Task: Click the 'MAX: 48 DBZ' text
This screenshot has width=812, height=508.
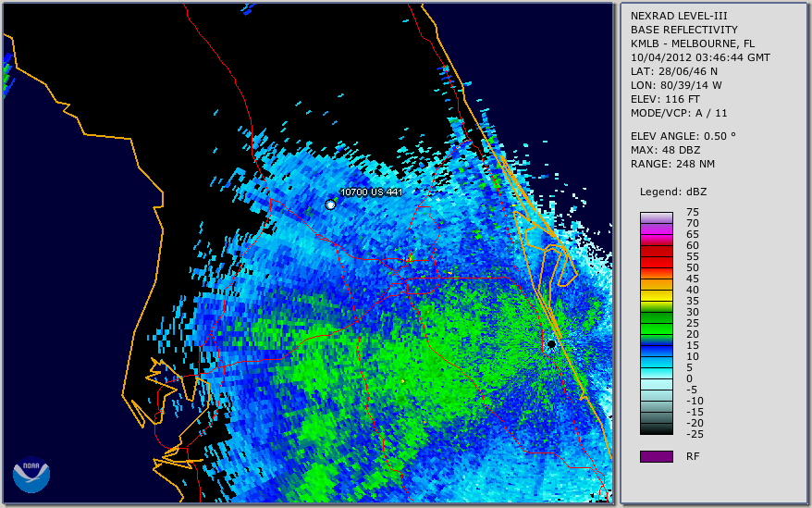Action: pos(665,150)
